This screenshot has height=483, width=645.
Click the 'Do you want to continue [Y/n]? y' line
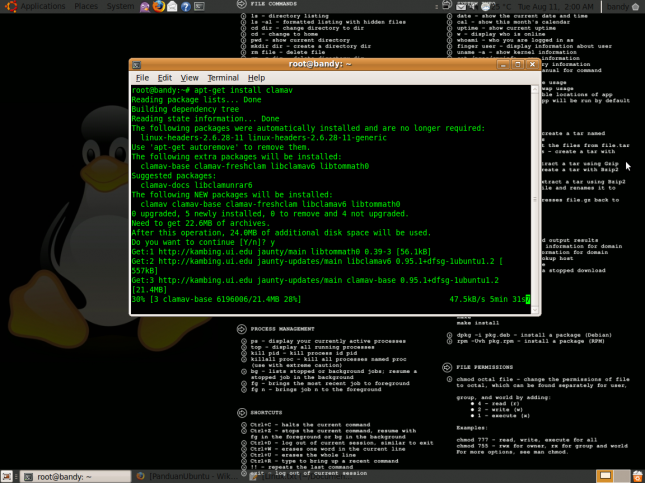203,242
